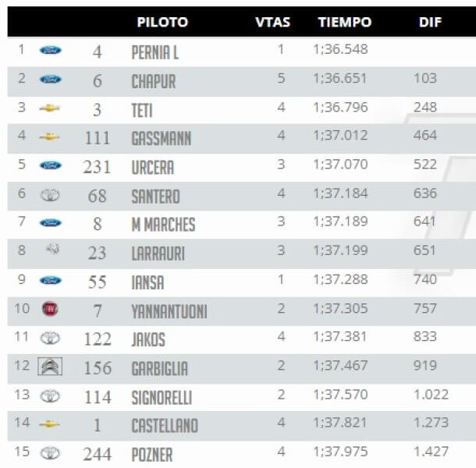This screenshot has width=476, height=468.
Task: Click the Toyota logo beside Jakos
Action: pyautogui.click(x=50, y=338)
